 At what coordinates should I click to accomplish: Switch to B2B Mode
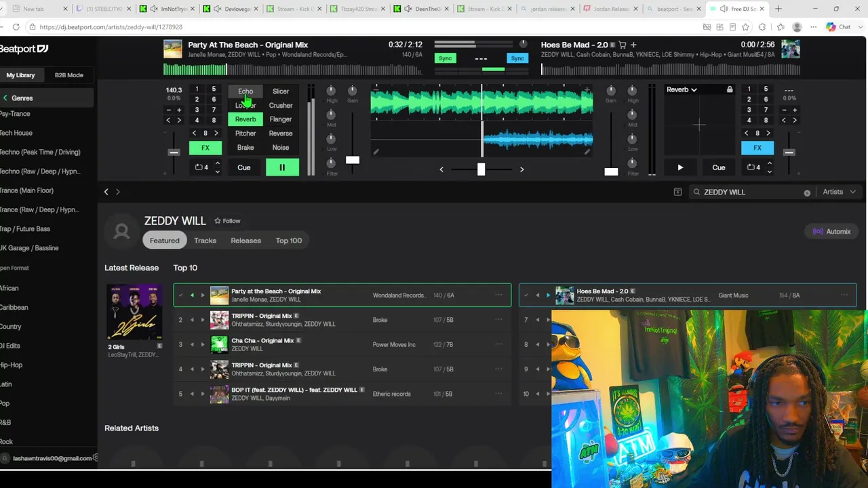click(x=69, y=75)
